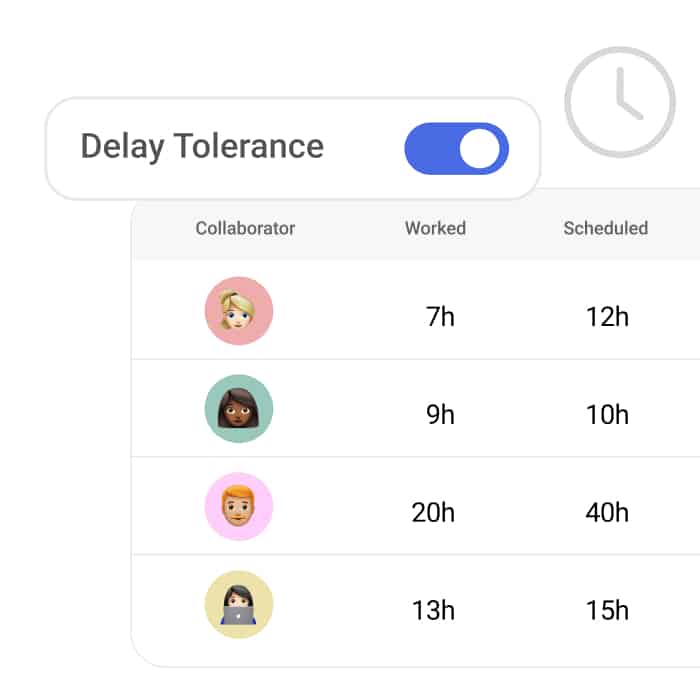Screen dimensions: 700x700
Task: Click the 40h scheduled value
Action: (607, 513)
